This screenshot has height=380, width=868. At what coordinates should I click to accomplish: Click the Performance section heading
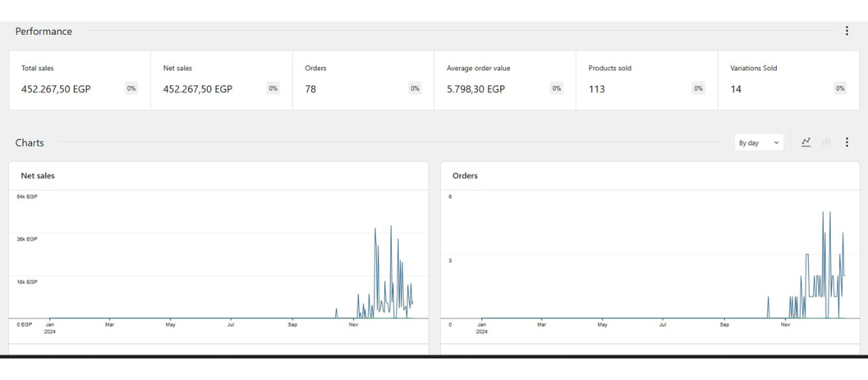pyautogui.click(x=44, y=31)
